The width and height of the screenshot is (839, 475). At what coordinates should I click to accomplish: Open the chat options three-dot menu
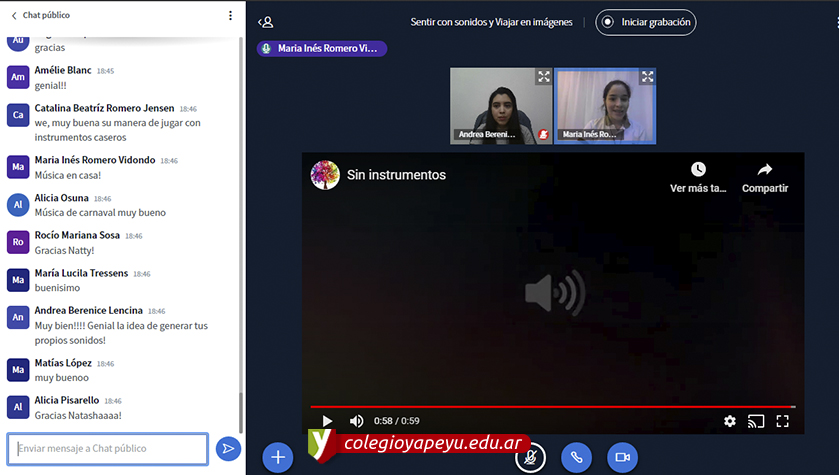230,16
